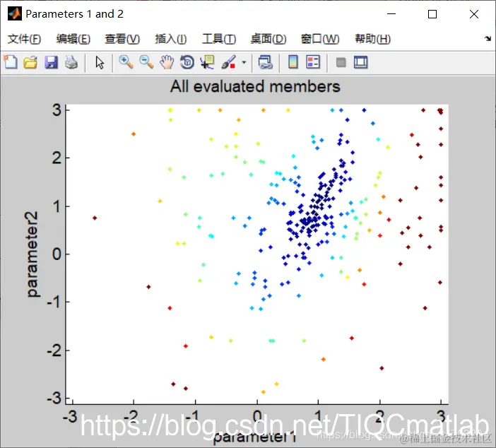Click the New Figure icon
This screenshot has width=496, height=448.
click(x=11, y=62)
